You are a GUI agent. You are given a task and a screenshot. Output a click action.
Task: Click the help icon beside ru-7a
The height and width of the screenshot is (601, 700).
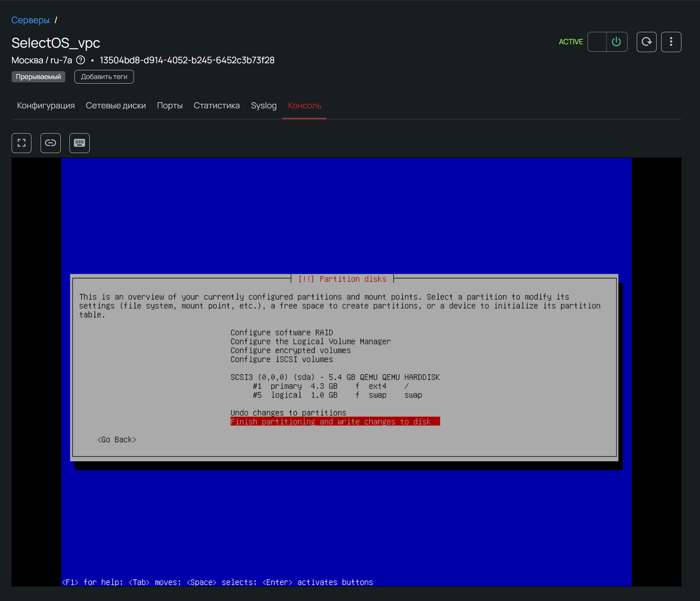pos(81,60)
